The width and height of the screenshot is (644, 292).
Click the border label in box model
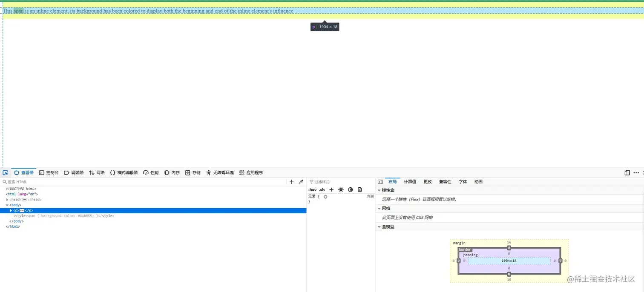pyautogui.click(x=465, y=250)
